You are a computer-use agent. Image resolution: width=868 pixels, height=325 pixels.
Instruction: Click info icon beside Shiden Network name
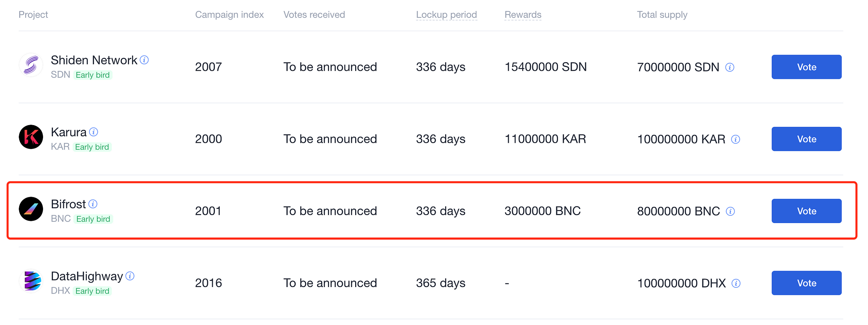144,60
